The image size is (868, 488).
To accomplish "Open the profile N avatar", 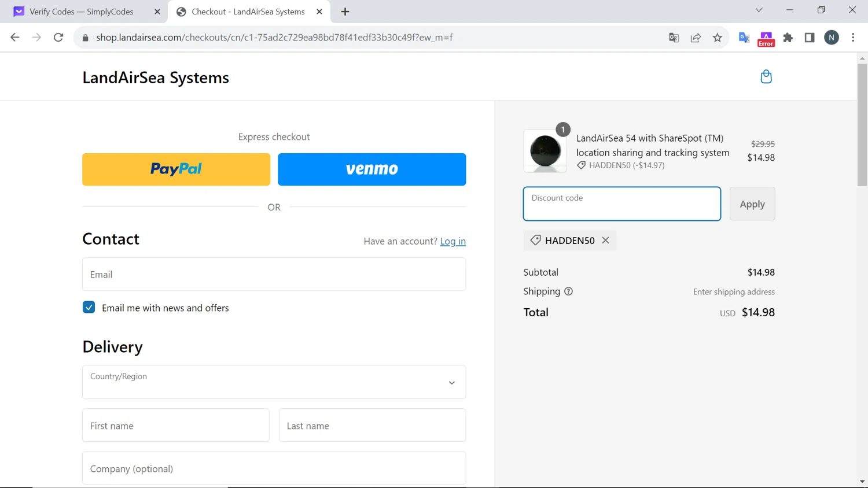I will [832, 38].
